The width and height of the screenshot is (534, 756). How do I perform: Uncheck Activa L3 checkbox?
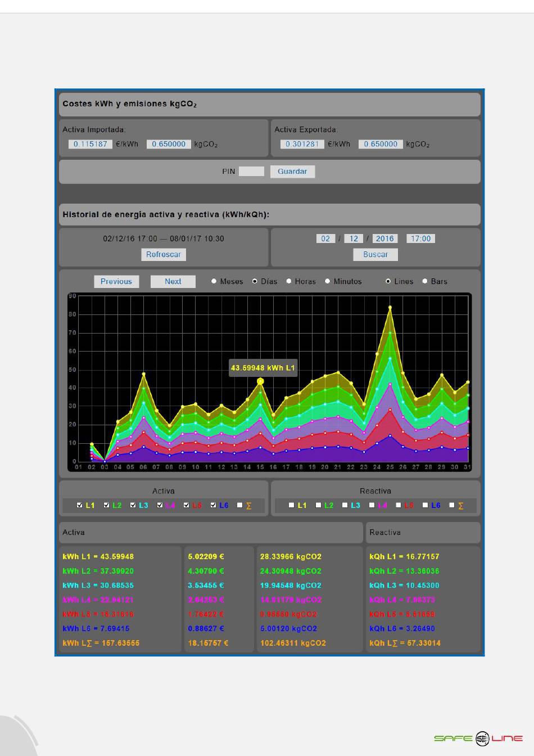click(133, 505)
